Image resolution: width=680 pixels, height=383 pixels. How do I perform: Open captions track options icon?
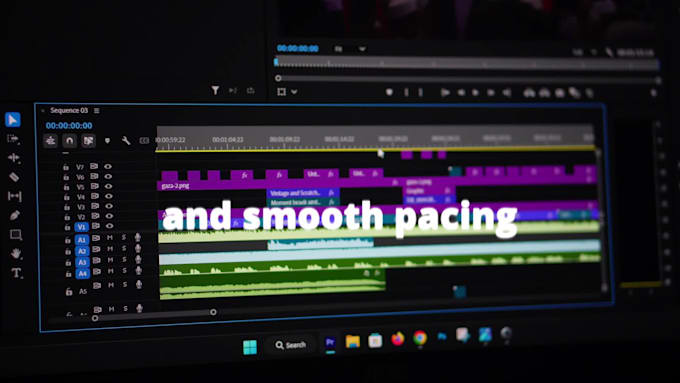pyautogui.click(x=144, y=141)
